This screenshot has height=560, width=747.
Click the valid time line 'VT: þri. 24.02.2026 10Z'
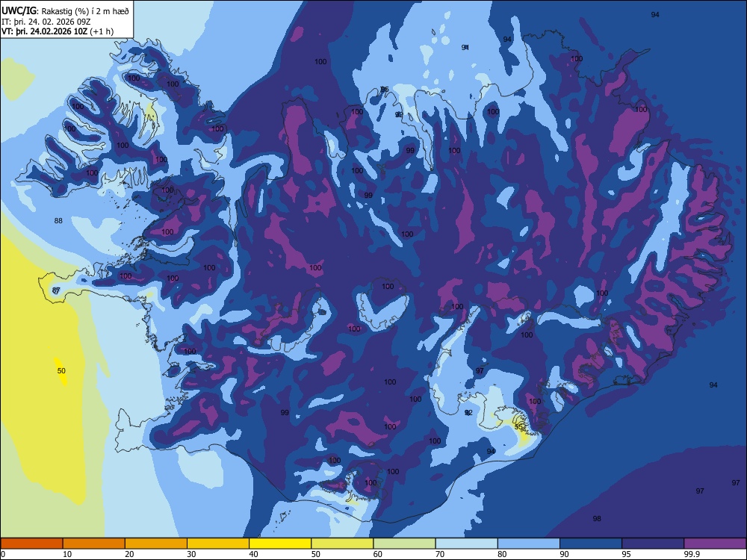pyautogui.click(x=46, y=31)
